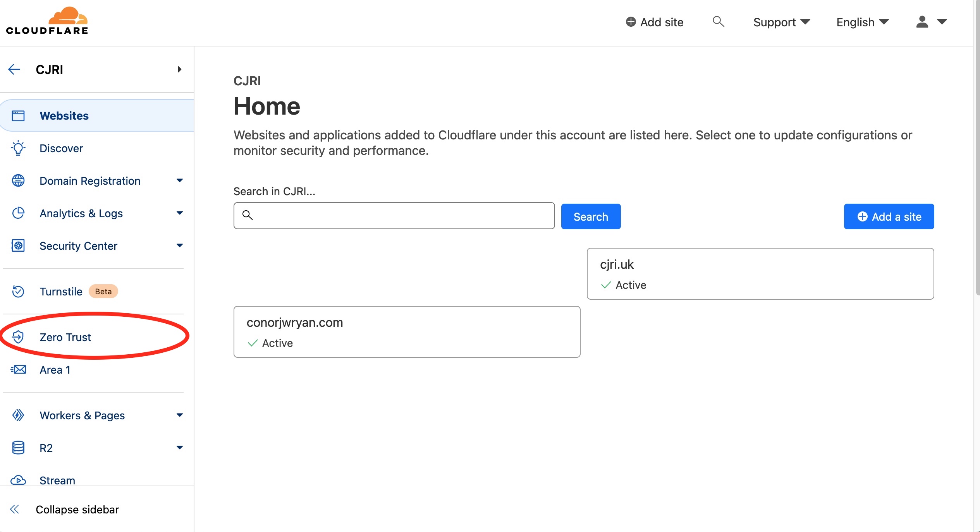The image size is (980, 532).
Task: Click the Zero Trust shield icon
Action: (18, 337)
